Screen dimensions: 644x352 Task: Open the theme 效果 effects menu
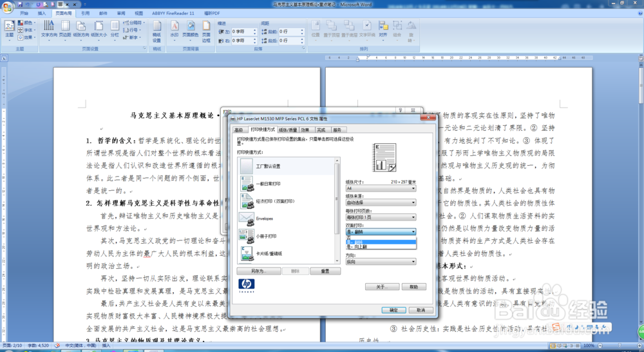[x=26, y=37]
